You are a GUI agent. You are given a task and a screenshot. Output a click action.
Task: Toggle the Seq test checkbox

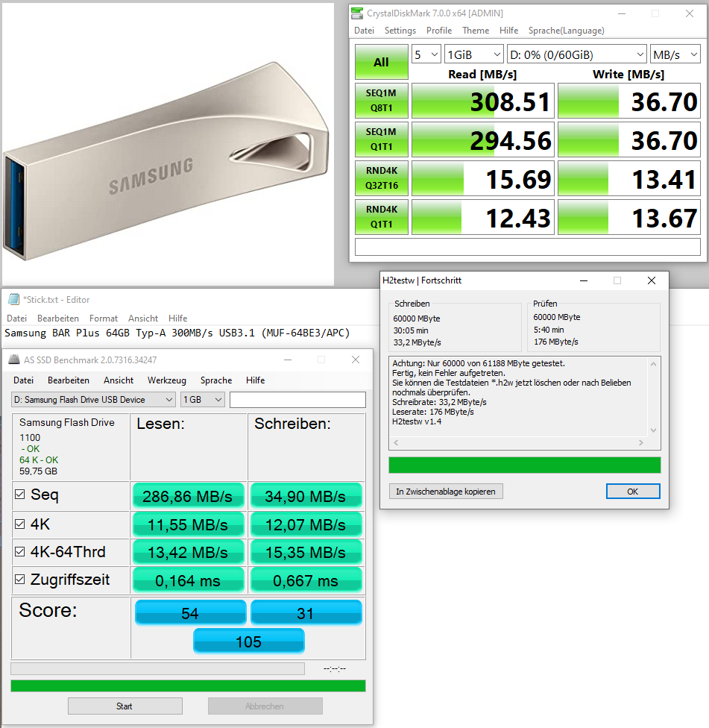tap(19, 495)
